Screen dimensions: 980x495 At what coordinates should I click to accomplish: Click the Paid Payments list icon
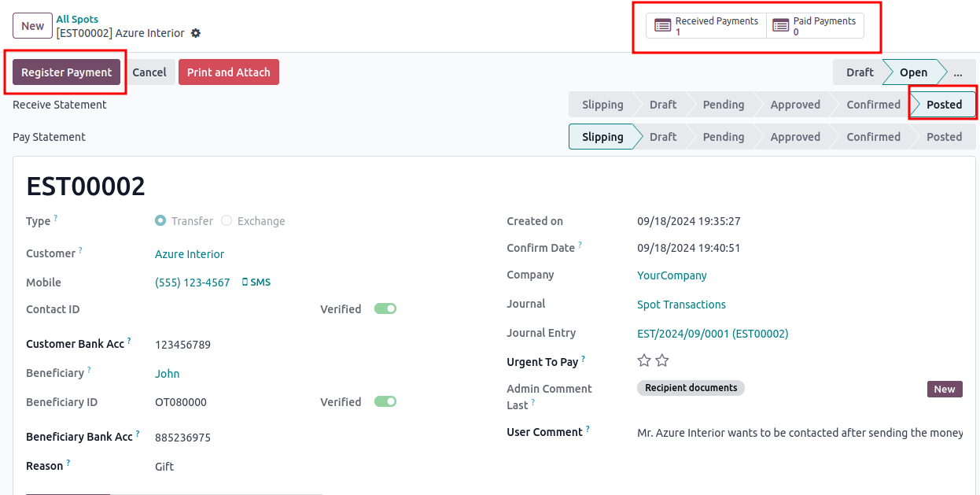tap(780, 26)
